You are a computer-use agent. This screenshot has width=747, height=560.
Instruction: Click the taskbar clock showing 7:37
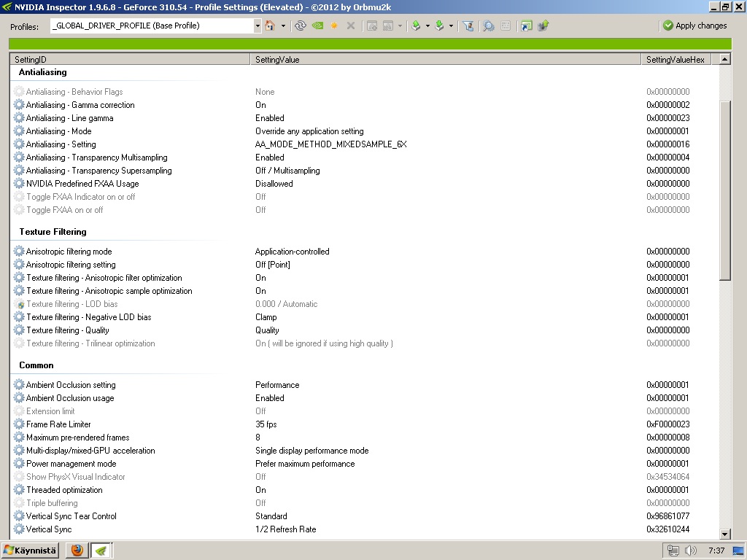click(716, 551)
